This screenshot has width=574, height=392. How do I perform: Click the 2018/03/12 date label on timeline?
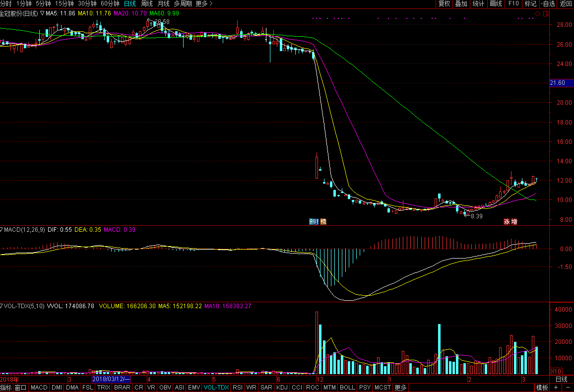point(112,379)
